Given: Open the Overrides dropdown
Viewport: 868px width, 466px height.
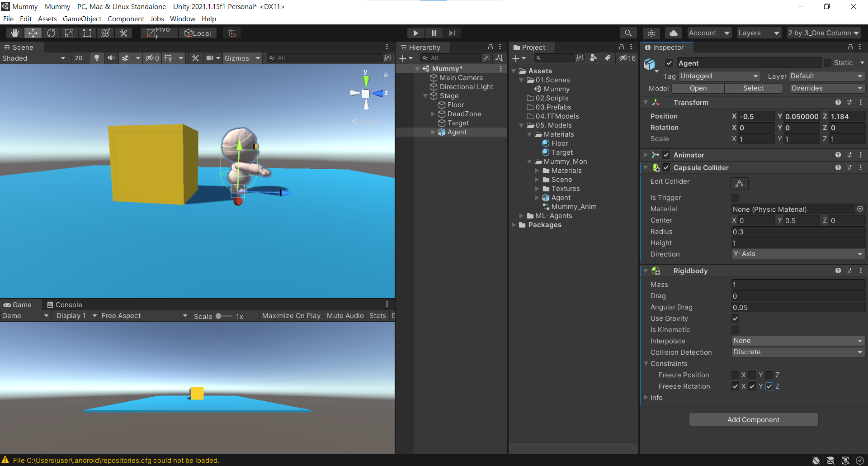Looking at the screenshot, I should [827, 88].
